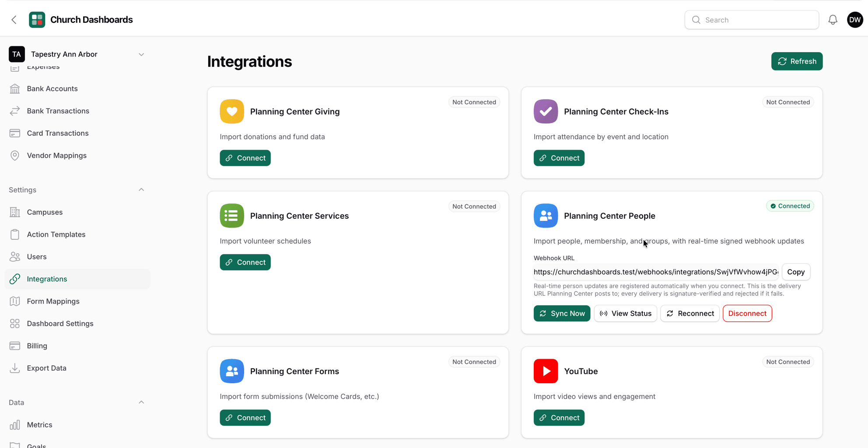Click the Users people icon
This screenshot has width=868, height=448.
[x=15, y=257]
